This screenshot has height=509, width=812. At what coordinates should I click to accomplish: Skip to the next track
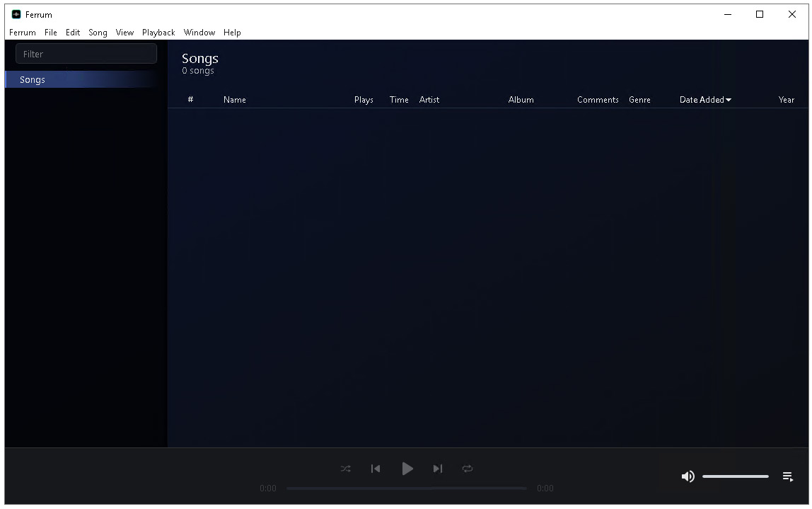pos(438,469)
